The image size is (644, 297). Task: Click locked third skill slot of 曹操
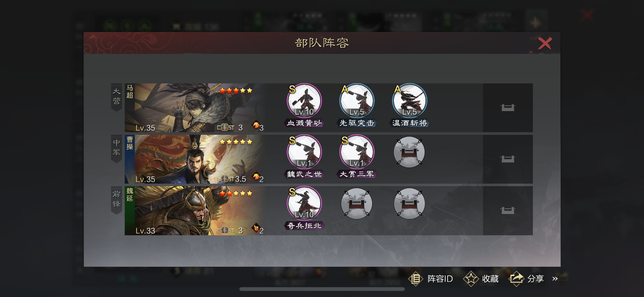[409, 152]
